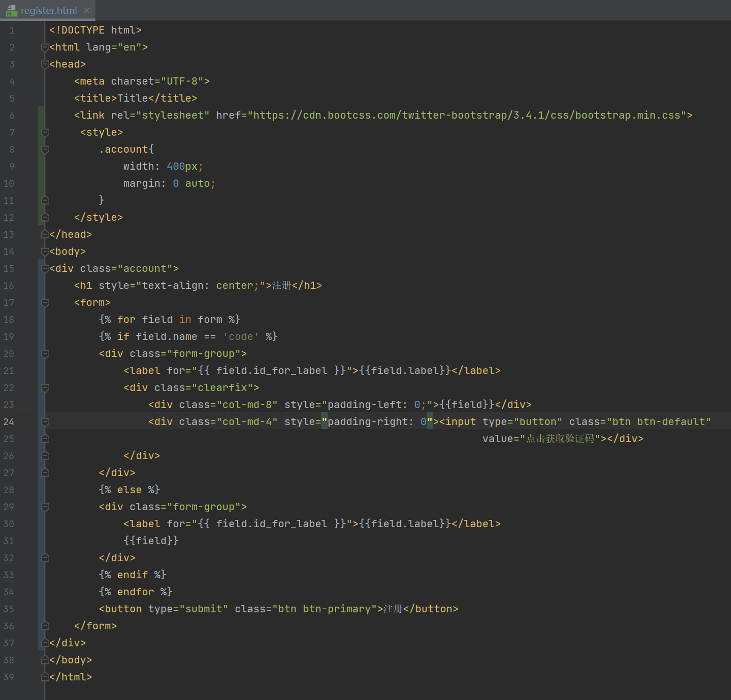Select the register.html tab
Screen dimensions: 731x700
coord(48,10)
